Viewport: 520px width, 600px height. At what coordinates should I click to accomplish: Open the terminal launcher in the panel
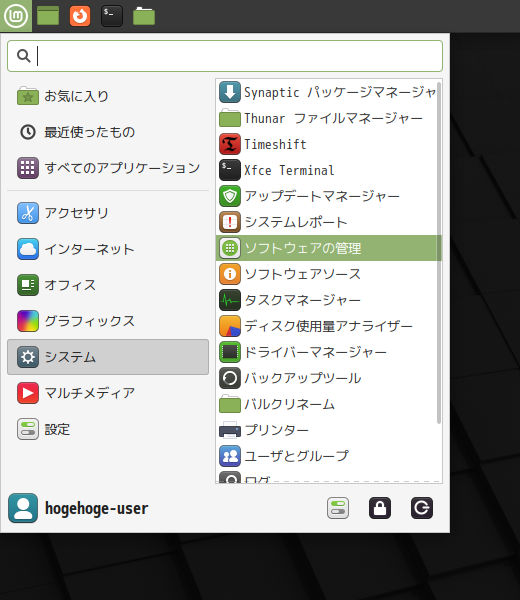(112, 16)
